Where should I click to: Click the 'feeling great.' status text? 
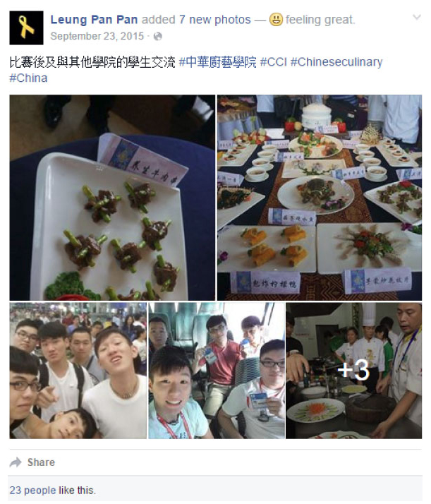tap(320, 20)
